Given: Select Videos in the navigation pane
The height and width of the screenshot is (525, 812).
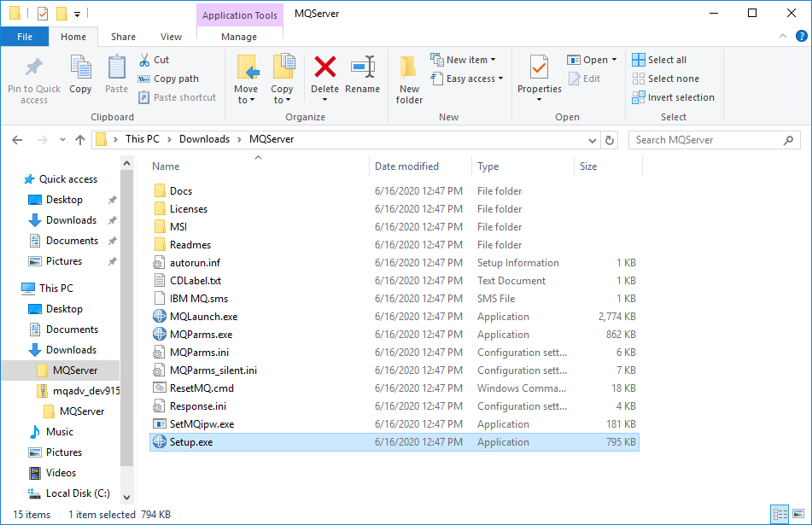Looking at the screenshot, I should (61, 473).
